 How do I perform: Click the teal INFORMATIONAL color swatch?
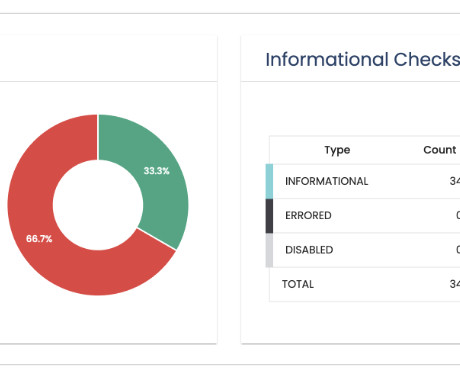pos(269,181)
